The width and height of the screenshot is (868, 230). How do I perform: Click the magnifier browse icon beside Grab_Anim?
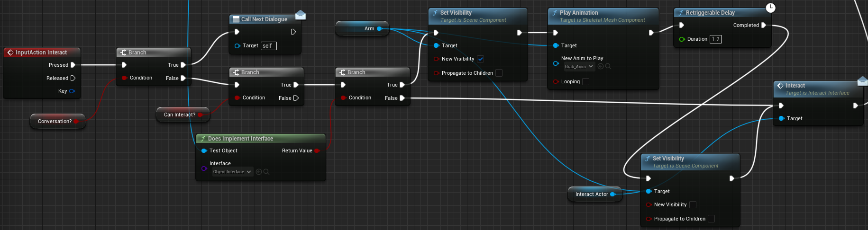pos(608,67)
